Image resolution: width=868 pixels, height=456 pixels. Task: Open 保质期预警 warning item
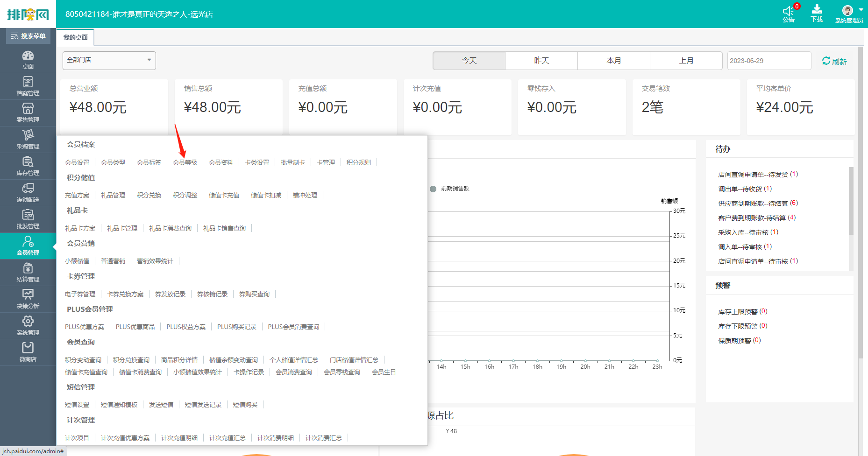point(739,341)
